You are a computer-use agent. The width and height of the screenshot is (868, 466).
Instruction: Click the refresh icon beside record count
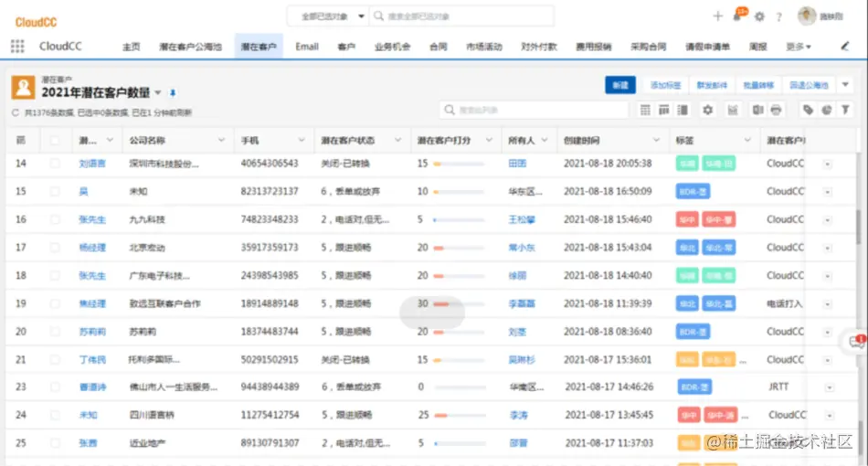(16, 113)
